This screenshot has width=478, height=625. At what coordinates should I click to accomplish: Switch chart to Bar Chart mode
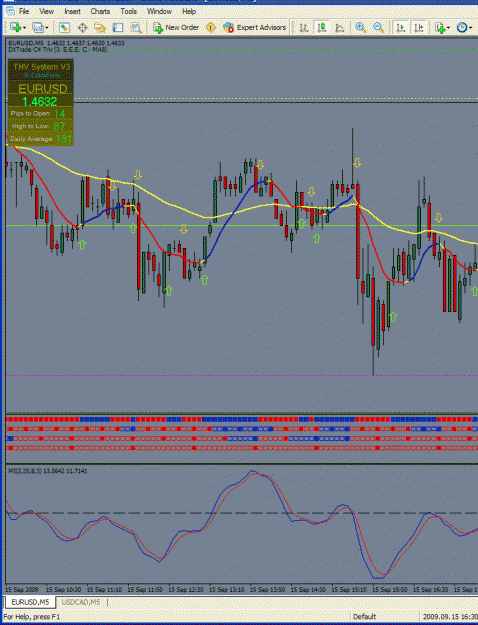[304, 28]
